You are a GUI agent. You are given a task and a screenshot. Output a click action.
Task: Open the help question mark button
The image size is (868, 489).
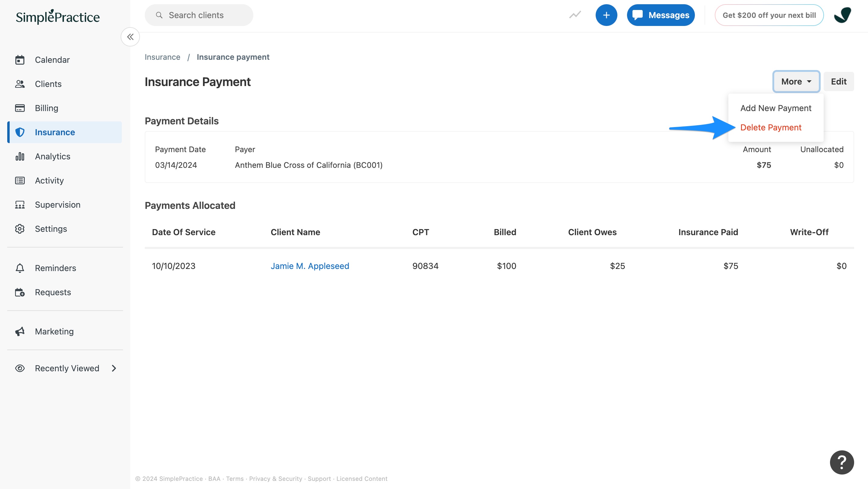[x=842, y=462]
